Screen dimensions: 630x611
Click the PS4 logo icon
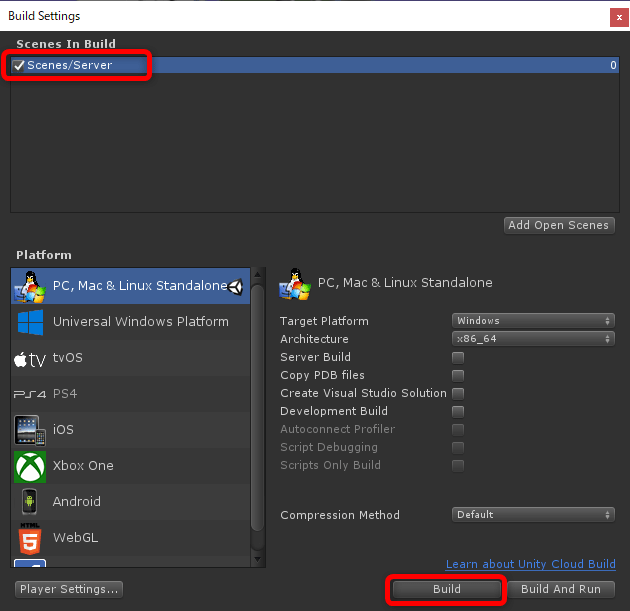pos(30,394)
